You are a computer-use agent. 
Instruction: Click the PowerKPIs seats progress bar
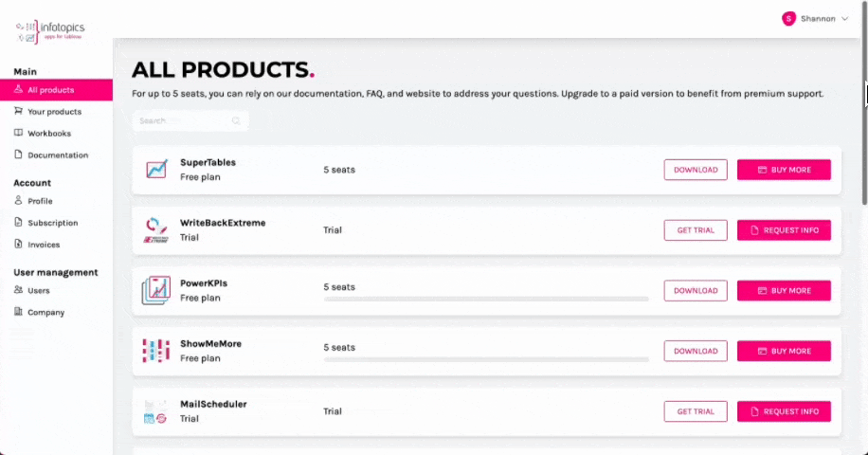486,299
